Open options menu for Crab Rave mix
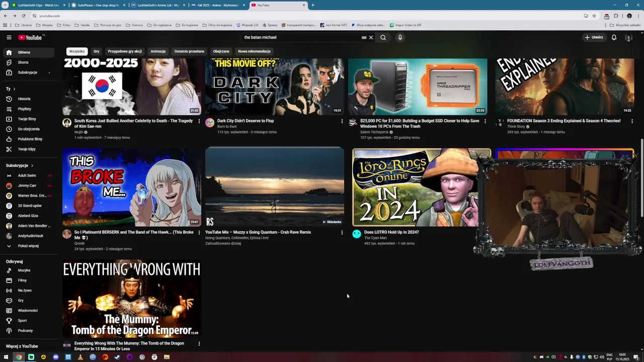Image resolution: width=644 pixels, height=362 pixels. 342,232
